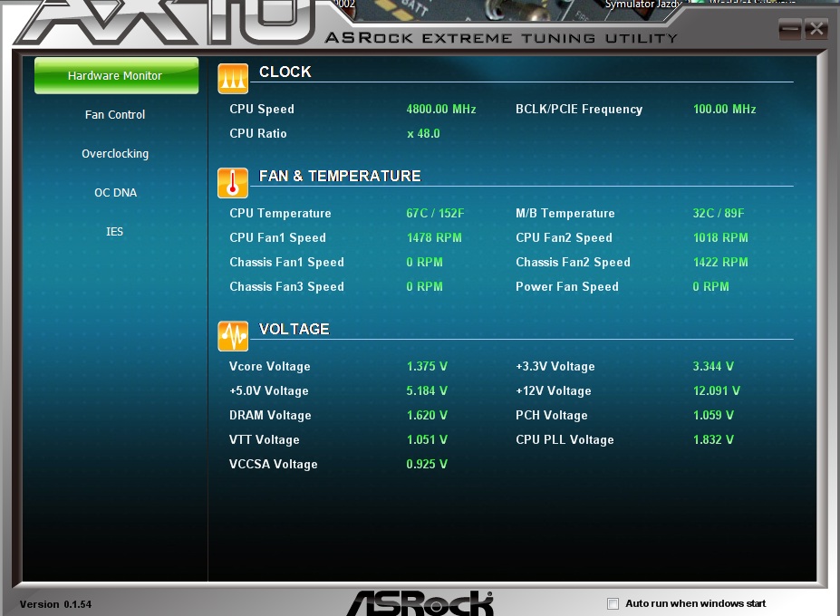Minimize the AXTU utility window
This screenshot has width=840, height=616.
click(x=790, y=29)
